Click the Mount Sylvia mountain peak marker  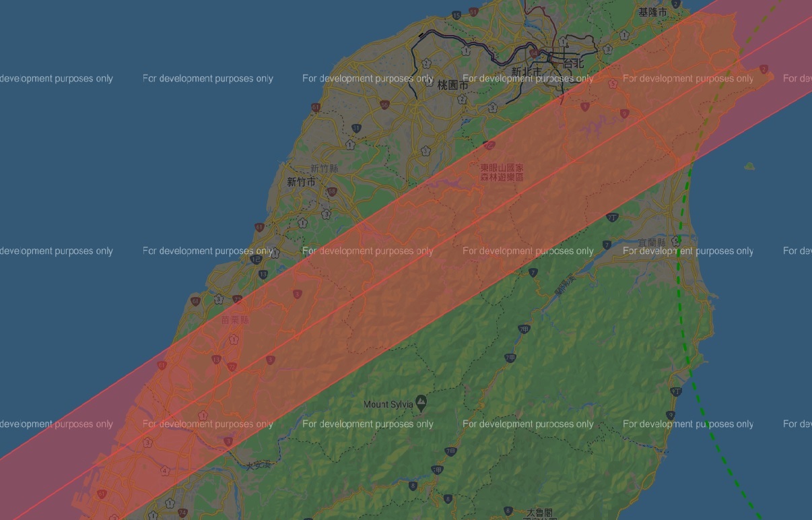(421, 403)
